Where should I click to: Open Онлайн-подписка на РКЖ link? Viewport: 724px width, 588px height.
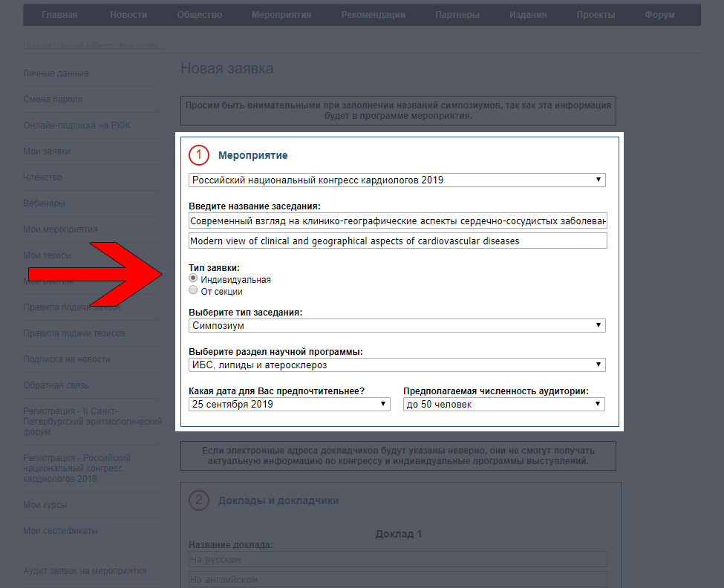tap(76, 125)
